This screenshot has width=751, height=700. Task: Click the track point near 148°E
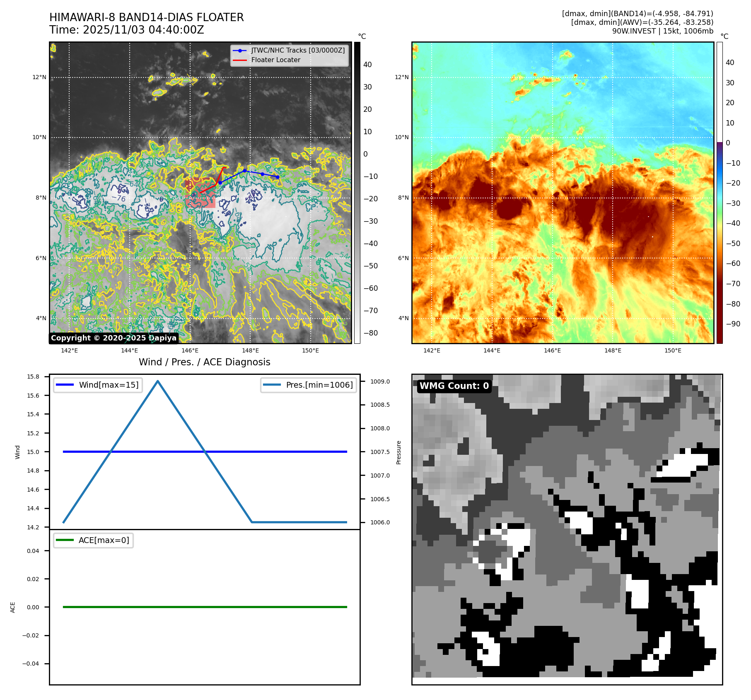tap(244, 171)
